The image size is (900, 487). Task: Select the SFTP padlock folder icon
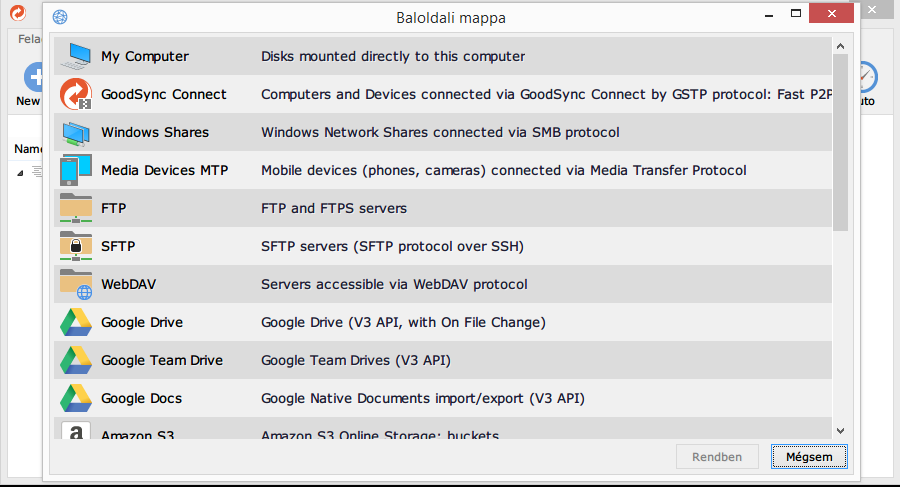[76, 246]
